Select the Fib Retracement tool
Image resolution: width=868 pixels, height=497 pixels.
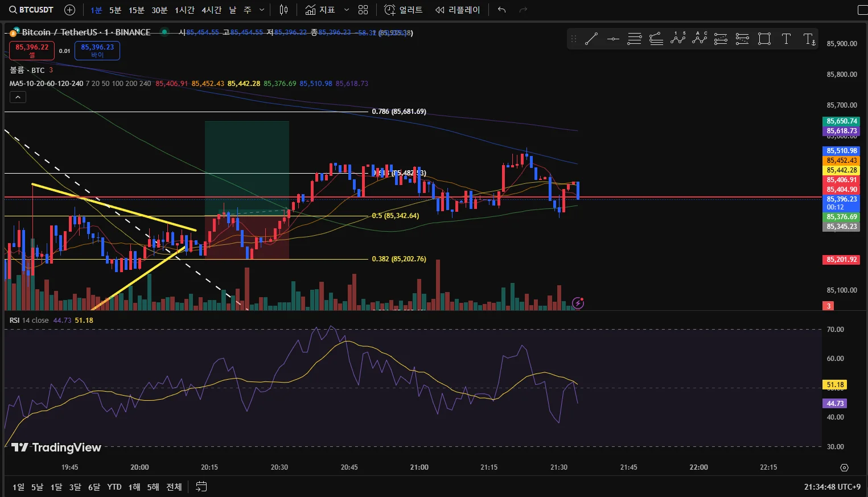point(635,39)
